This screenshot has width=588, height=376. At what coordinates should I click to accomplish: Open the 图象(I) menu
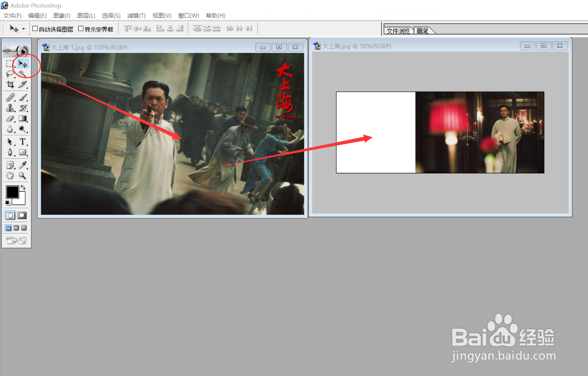click(x=62, y=16)
